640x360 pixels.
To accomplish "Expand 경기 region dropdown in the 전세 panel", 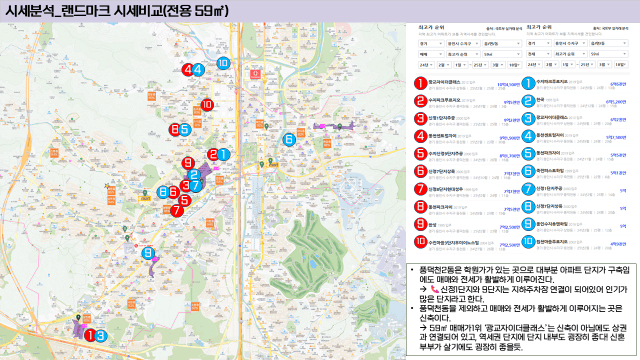I will (x=539, y=43).
